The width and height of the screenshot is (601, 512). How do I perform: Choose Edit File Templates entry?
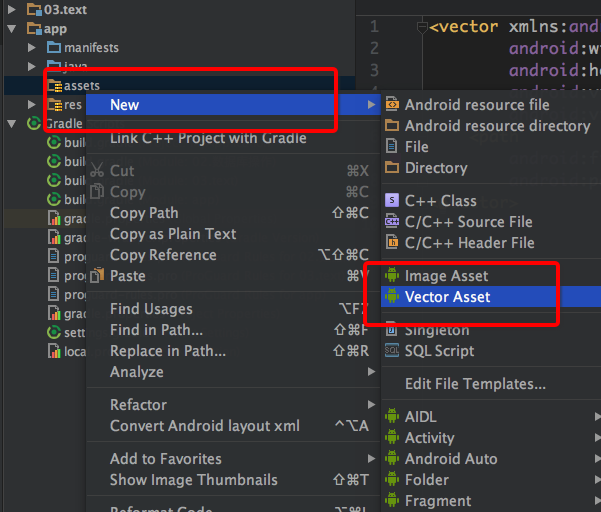[491, 384]
